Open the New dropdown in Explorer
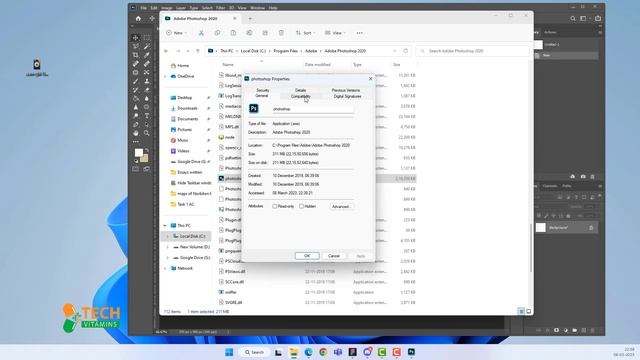Viewport: 640px width, 360px height. click(177, 33)
